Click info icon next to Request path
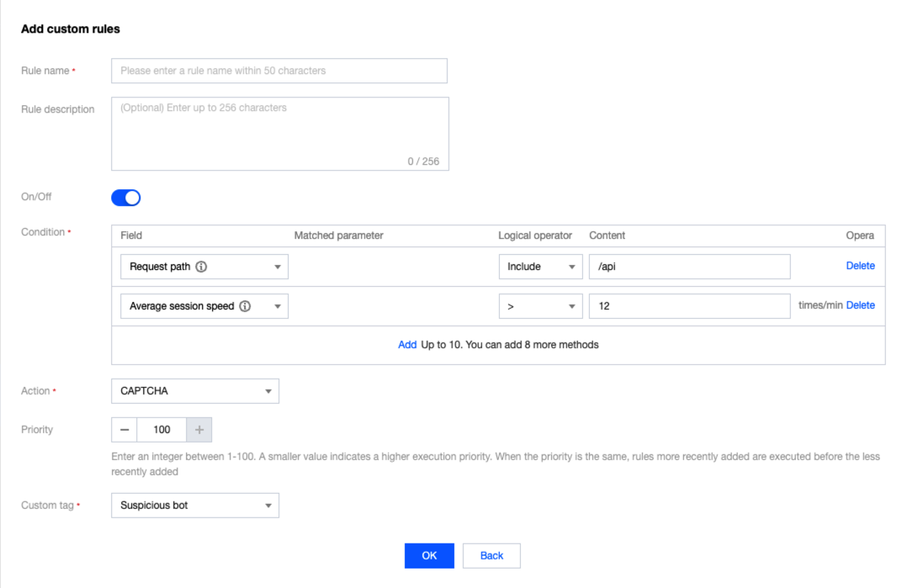This screenshot has height=588, width=923. (x=202, y=267)
